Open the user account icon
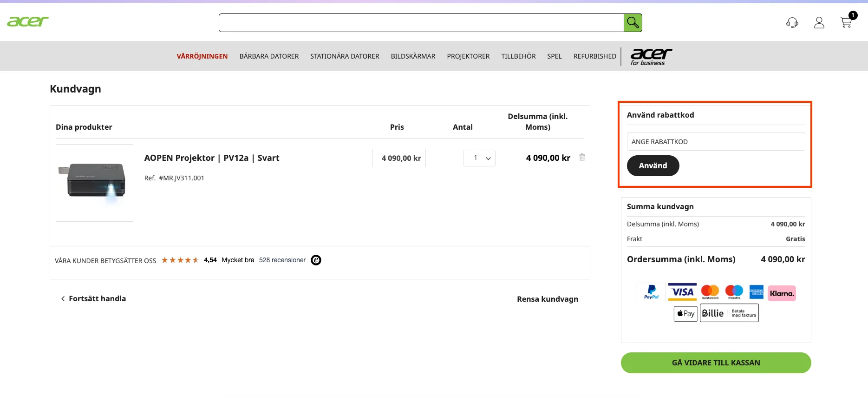868x397 pixels. tap(819, 23)
